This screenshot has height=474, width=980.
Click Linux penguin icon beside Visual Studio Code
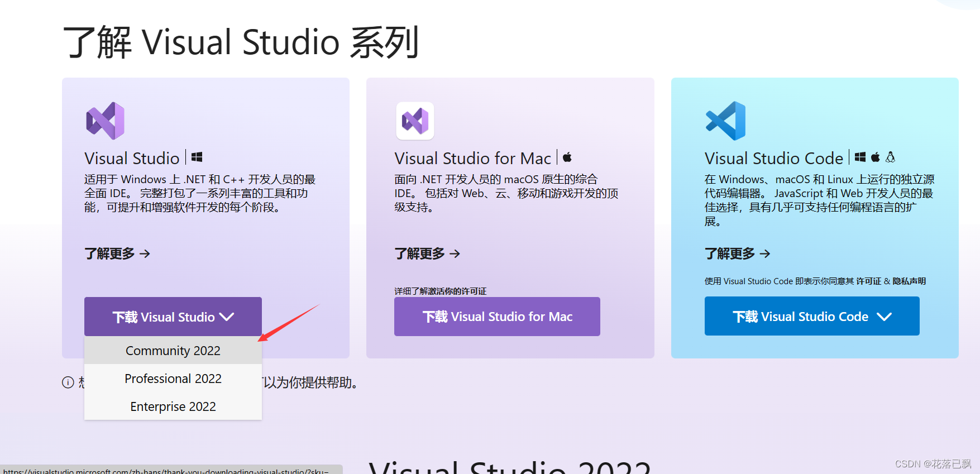click(891, 157)
